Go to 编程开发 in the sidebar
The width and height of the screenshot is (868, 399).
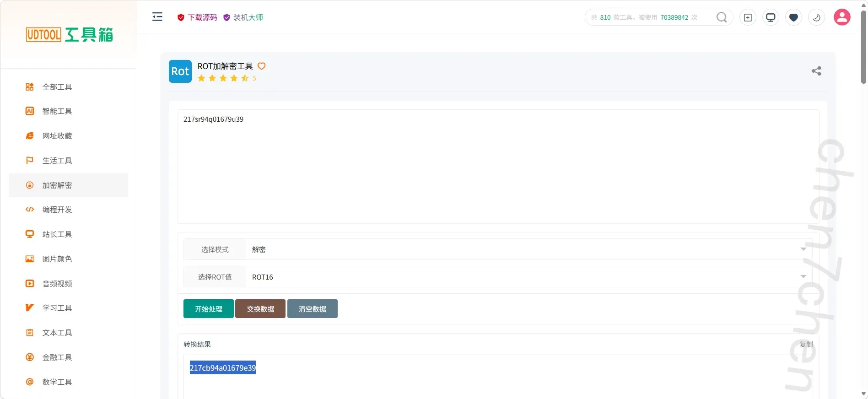(x=57, y=210)
